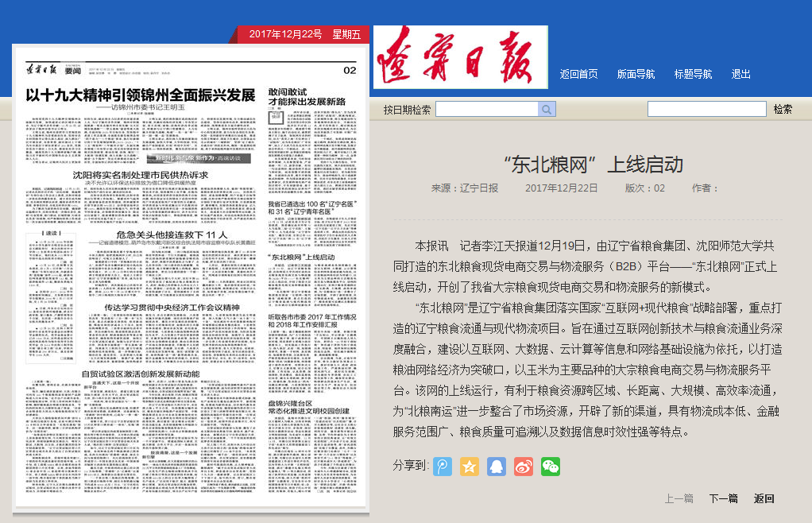Share article via QQ penguin icon
812x523 pixels.
497,467
